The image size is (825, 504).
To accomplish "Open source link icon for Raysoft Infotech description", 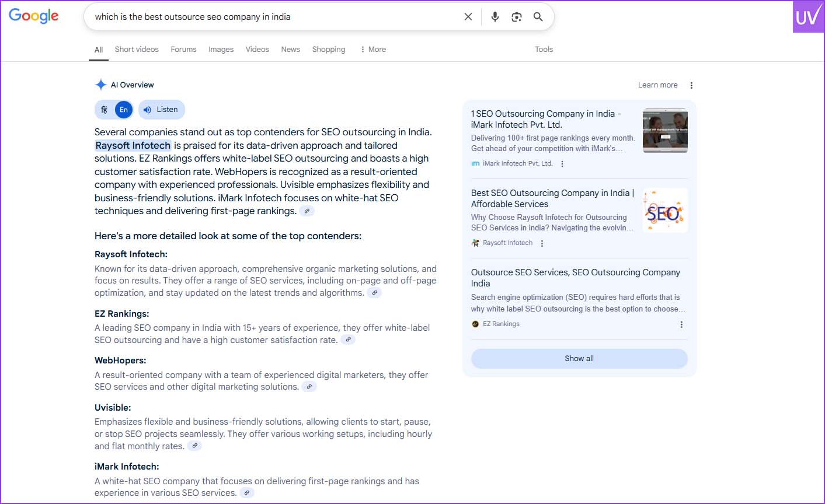I will tap(375, 293).
